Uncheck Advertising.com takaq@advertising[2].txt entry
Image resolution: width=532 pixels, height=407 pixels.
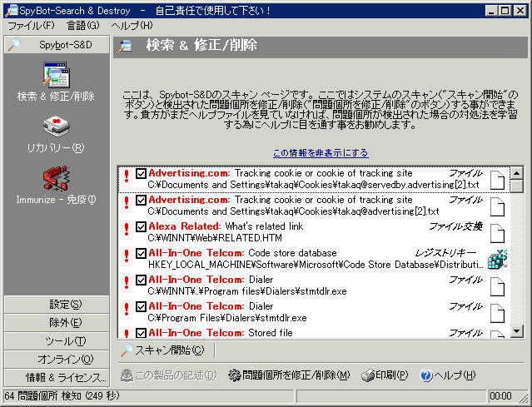(x=141, y=200)
